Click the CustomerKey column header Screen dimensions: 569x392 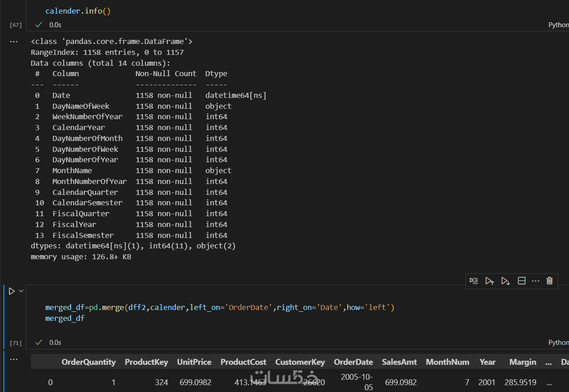(x=300, y=362)
